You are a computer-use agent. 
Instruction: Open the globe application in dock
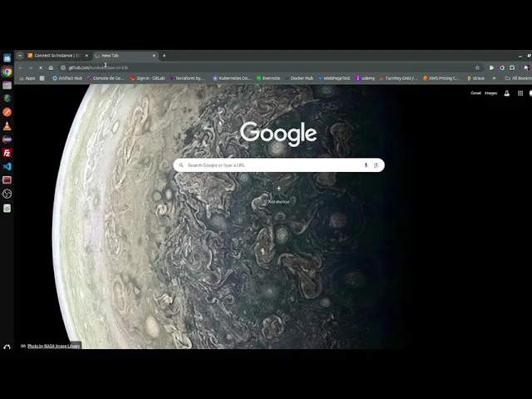tap(7, 98)
